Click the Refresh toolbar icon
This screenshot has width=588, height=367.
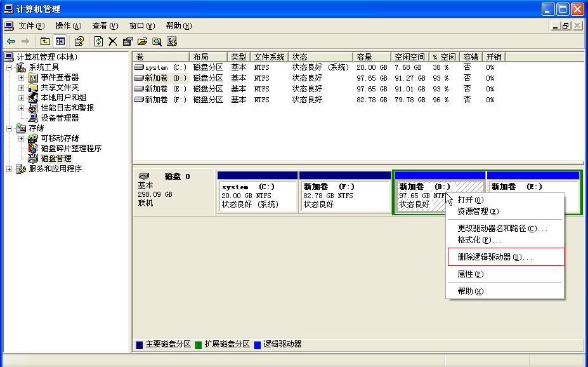(98, 41)
